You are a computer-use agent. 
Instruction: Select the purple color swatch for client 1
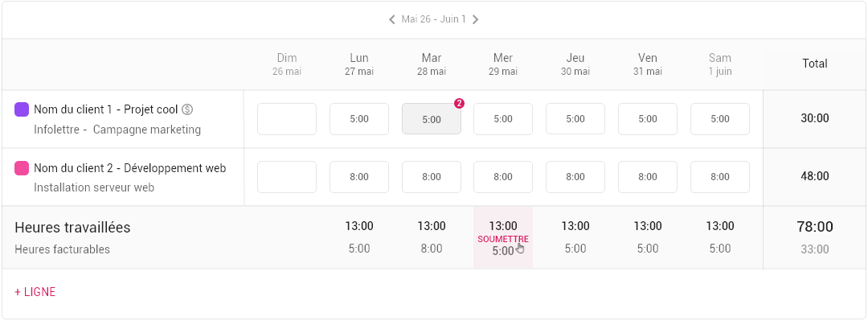(22, 109)
